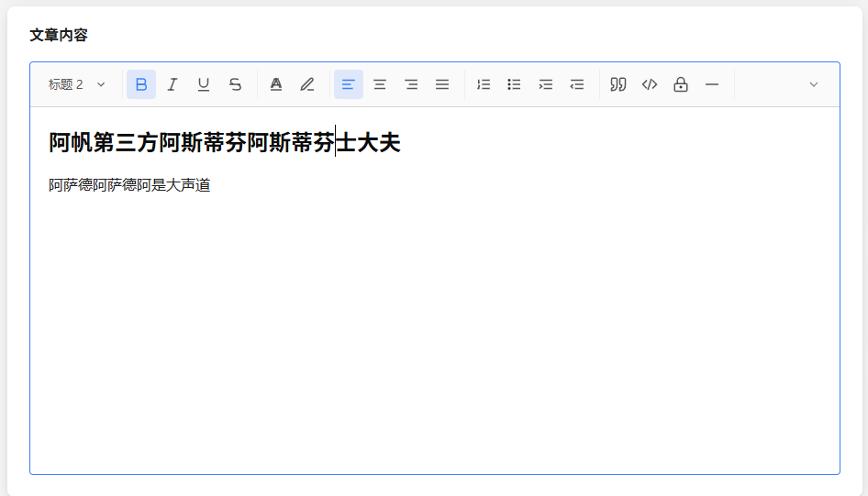This screenshot has width=868, height=496.
Task: Select the highlight marker tool
Action: tap(307, 84)
